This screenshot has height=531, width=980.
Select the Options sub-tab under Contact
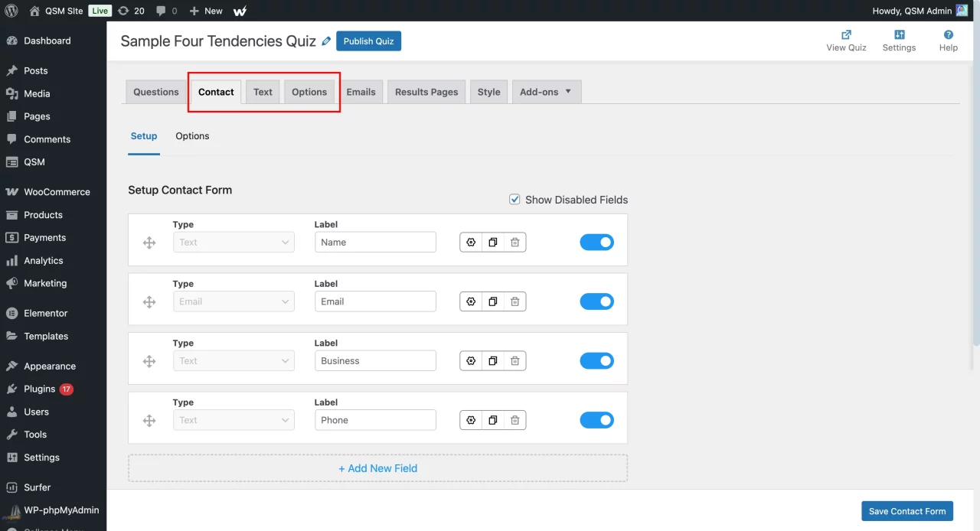tap(192, 136)
